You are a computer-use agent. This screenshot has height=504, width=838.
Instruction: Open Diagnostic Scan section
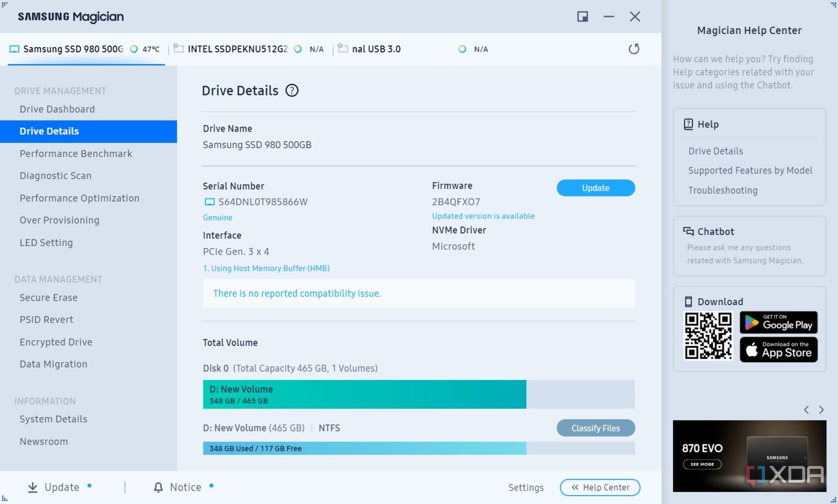55,176
